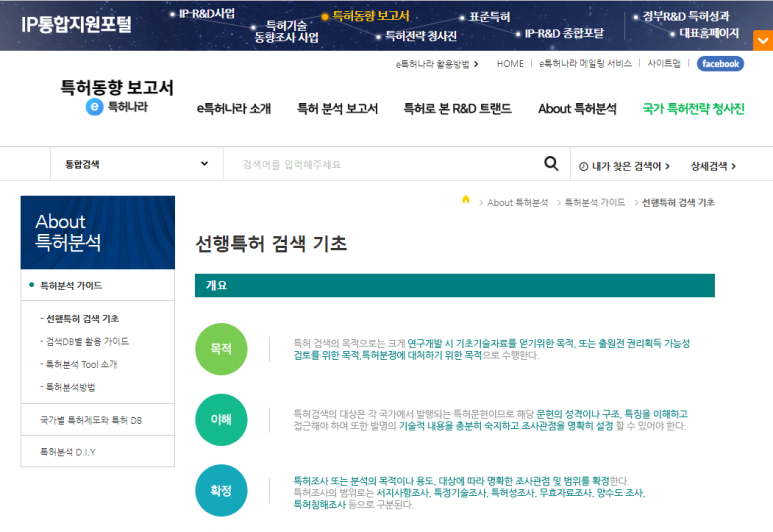Click the 개요 section header bar
This screenshot has width=773, height=532.
click(x=455, y=285)
